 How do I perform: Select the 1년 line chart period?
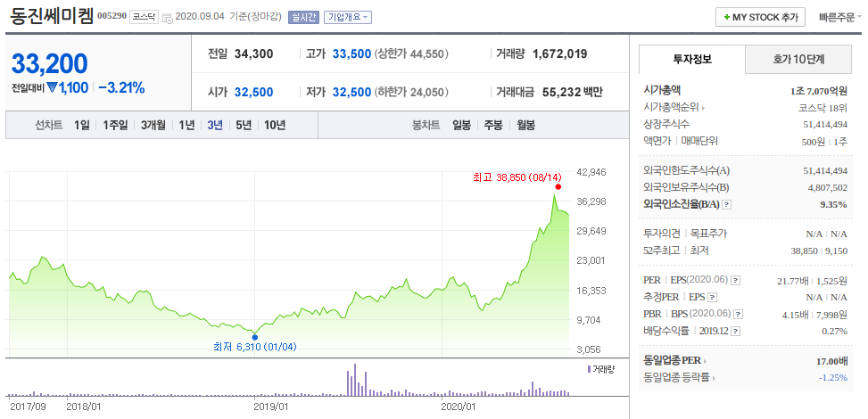click(x=186, y=125)
